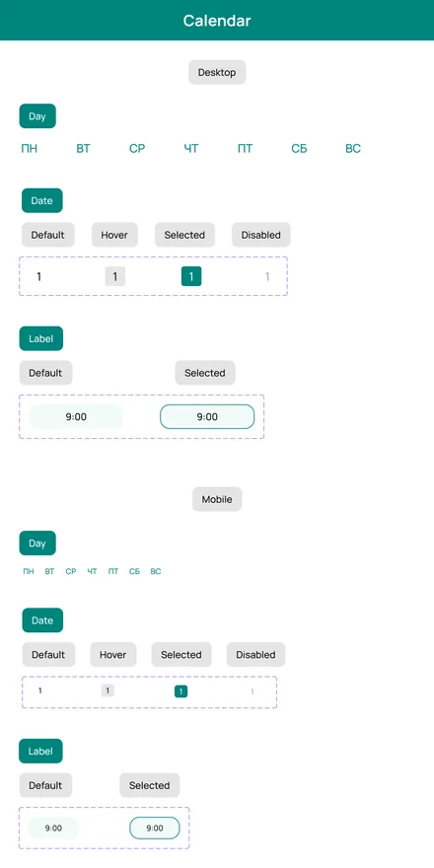Click the Mobile section tag

click(x=217, y=499)
